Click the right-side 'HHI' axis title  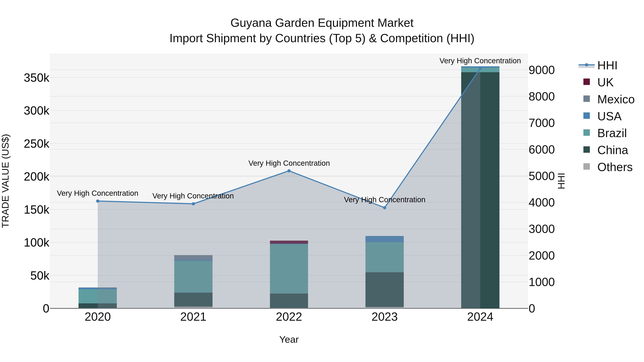coord(562,181)
